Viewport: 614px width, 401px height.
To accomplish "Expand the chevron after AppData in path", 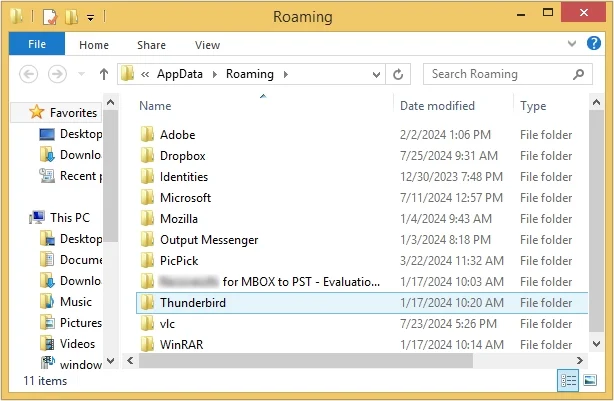I will click(215, 74).
